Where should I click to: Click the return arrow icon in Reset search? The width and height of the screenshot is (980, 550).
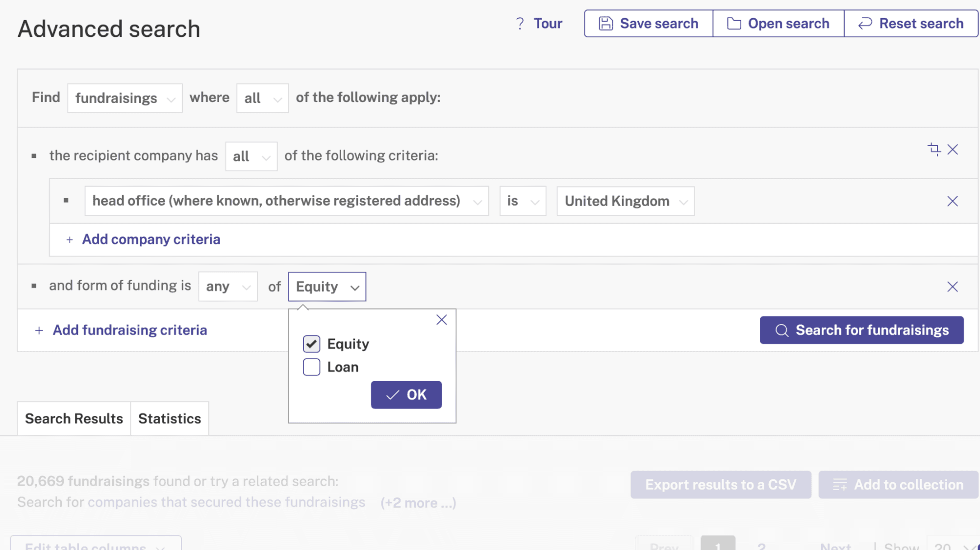click(865, 24)
